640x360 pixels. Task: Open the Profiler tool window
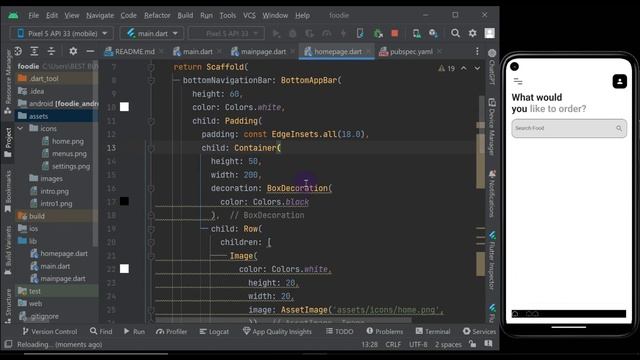tap(171, 331)
